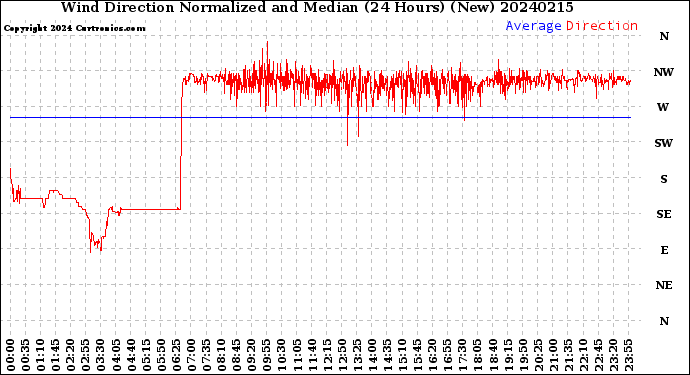This screenshot has height=375, width=690.
Task: Click the NW label on the right axis
Action: tap(664, 73)
